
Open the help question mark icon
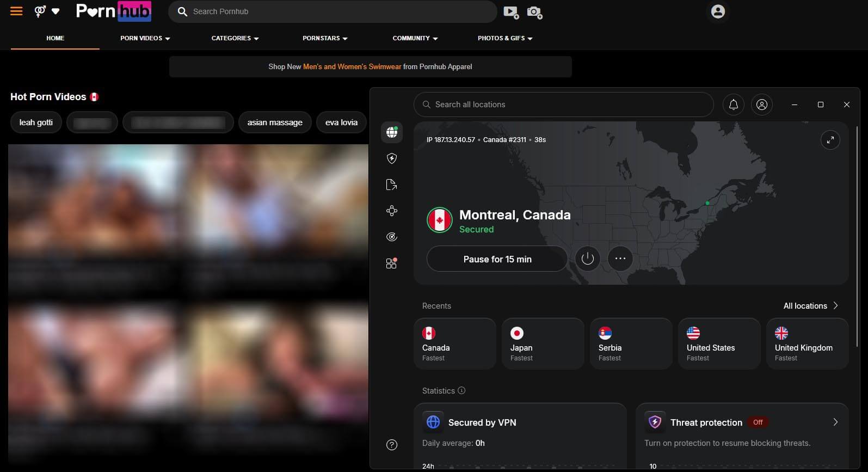click(x=392, y=445)
